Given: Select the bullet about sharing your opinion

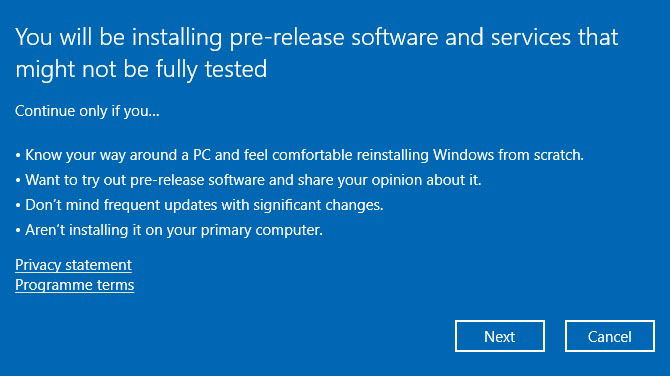Looking at the screenshot, I should click(x=248, y=180).
